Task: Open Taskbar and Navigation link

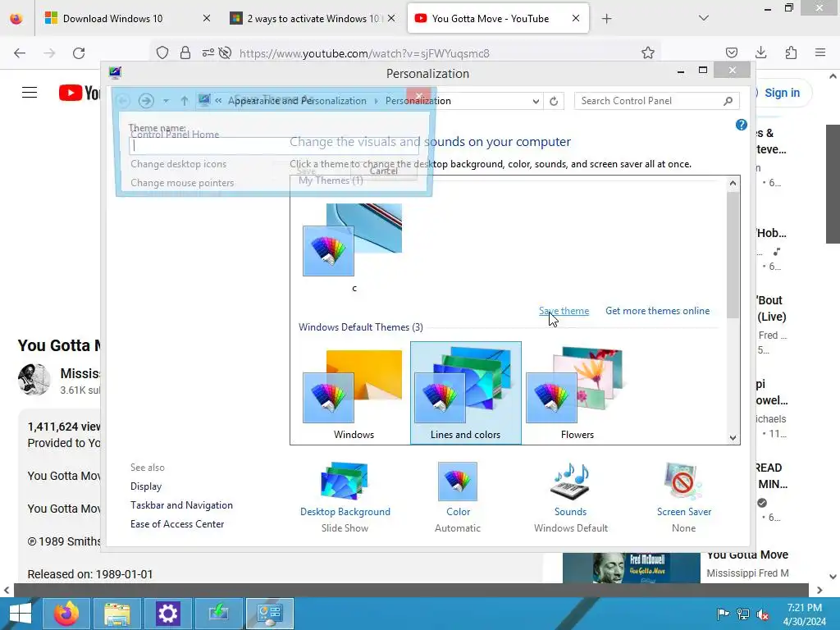Action: [x=181, y=505]
